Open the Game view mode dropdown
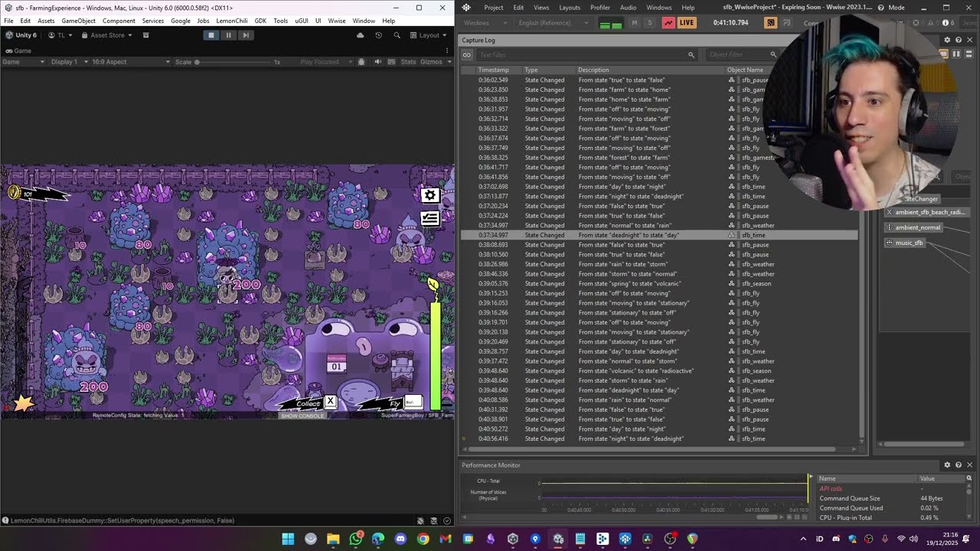 pos(23,62)
